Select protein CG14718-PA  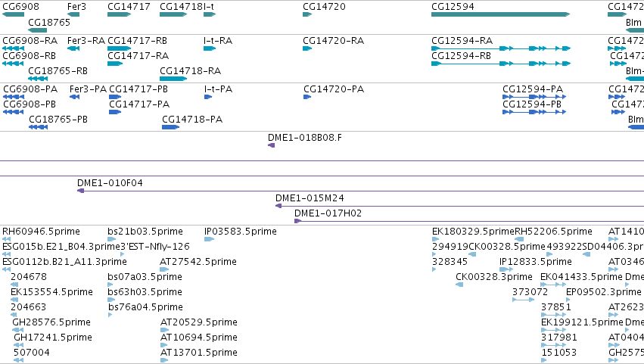click(191, 120)
